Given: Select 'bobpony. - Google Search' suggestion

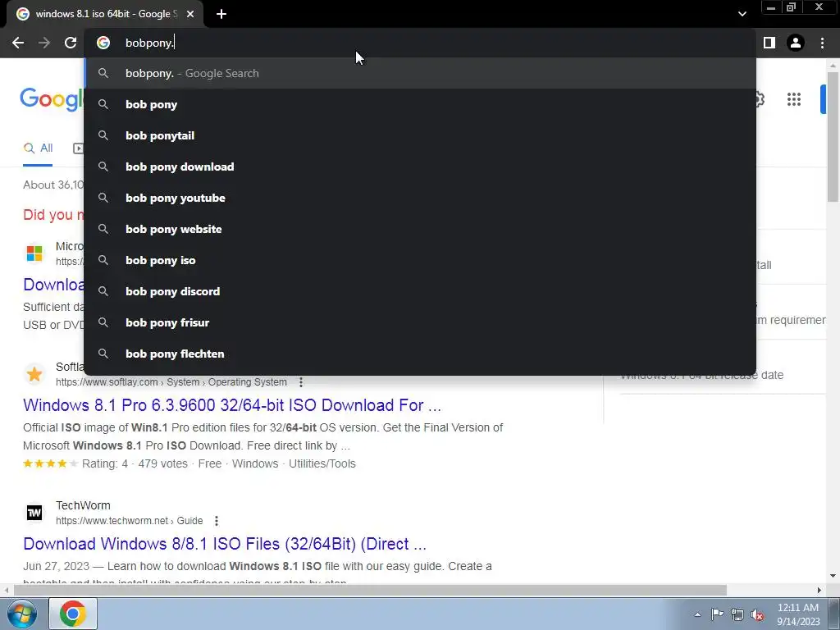Looking at the screenshot, I should (420, 73).
